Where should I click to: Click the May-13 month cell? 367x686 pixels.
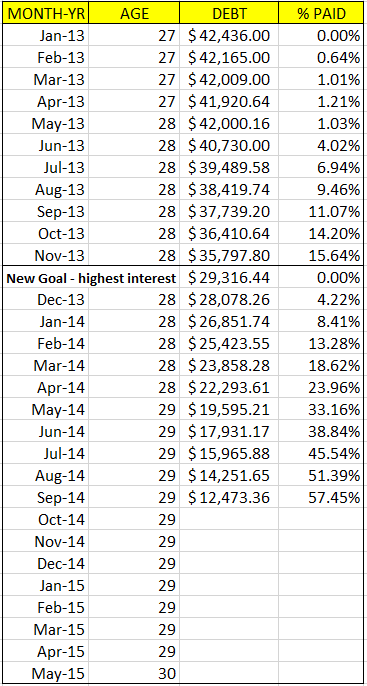point(45,123)
